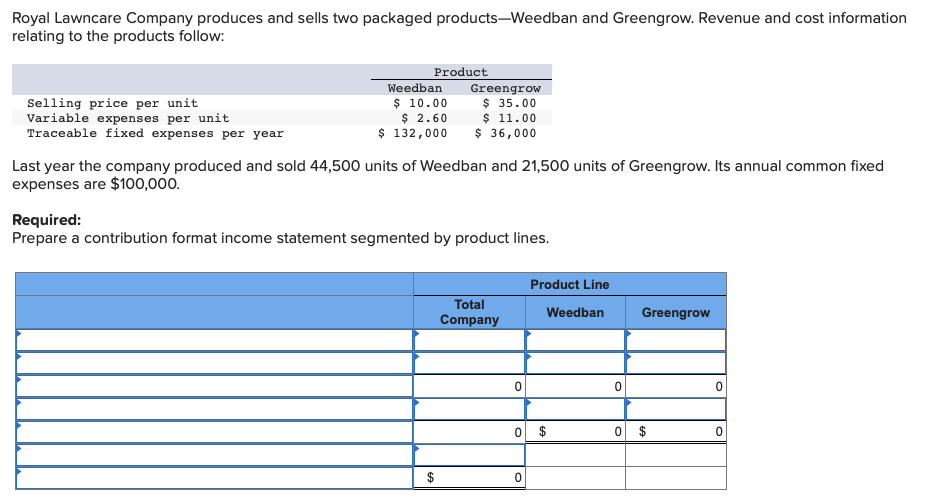Click the '$ 11.00' variable expense value
Image resolution: width=935 pixels, height=499 pixels.
509,118
